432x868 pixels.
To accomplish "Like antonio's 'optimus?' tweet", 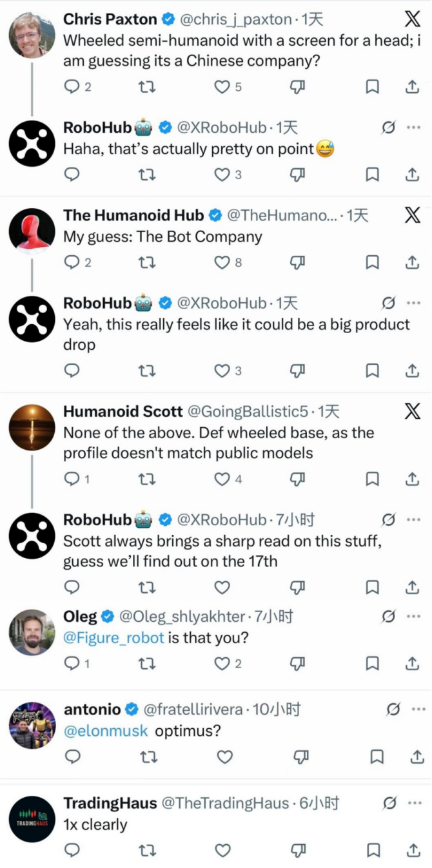I will tap(224, 757).
